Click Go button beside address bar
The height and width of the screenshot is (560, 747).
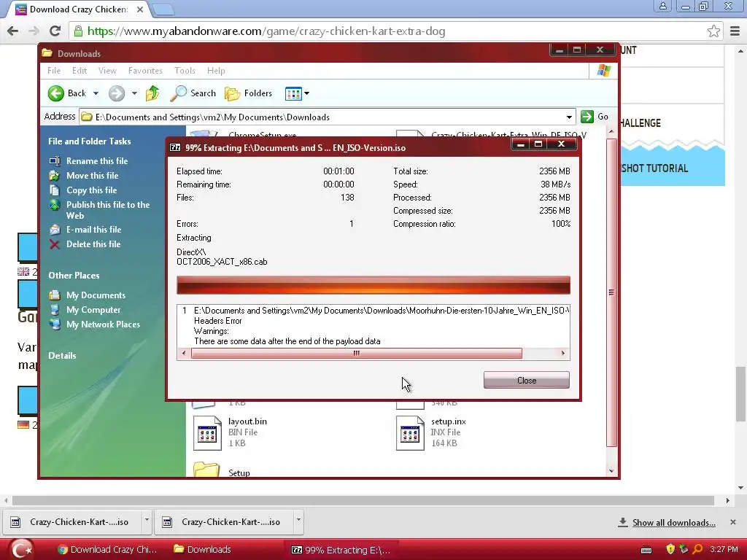(595, 117)
